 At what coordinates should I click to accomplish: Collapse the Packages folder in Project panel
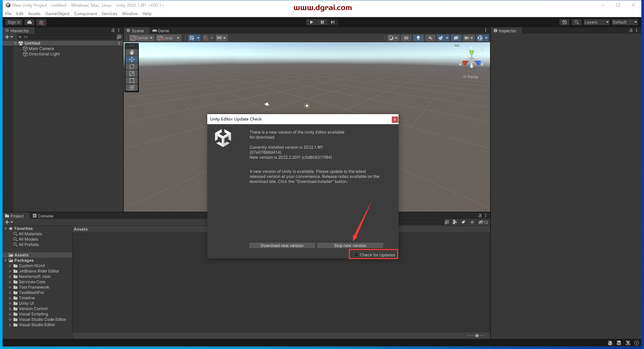pos(5,260)
